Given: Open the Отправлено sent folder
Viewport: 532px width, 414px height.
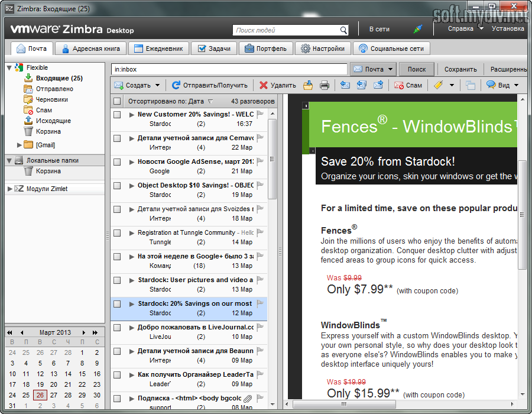Looking at the screenshot, I should 54,89.
